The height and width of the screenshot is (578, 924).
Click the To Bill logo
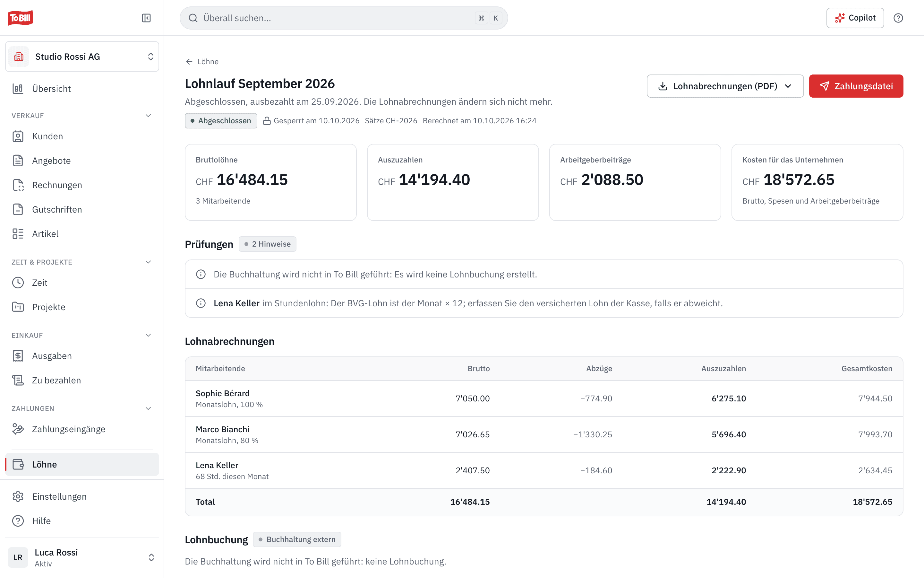pyautogui.click(x=20, y=18)
